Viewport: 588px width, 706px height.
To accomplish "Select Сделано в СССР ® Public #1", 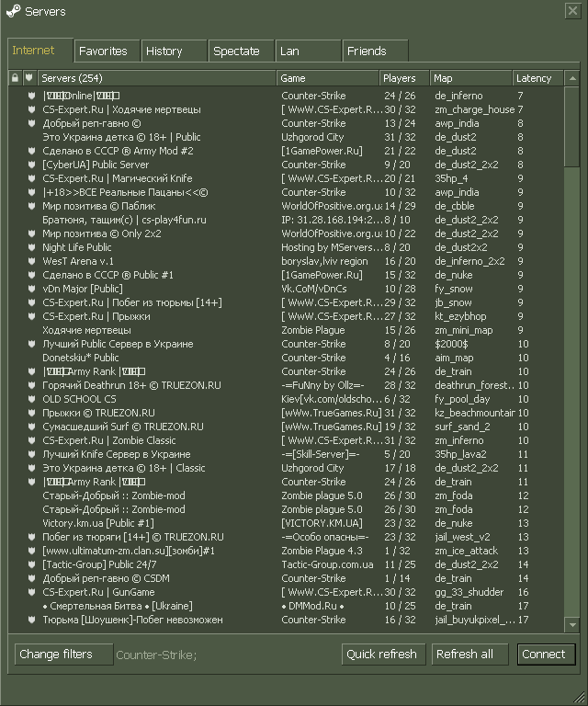I will click(x=286, y=275).
